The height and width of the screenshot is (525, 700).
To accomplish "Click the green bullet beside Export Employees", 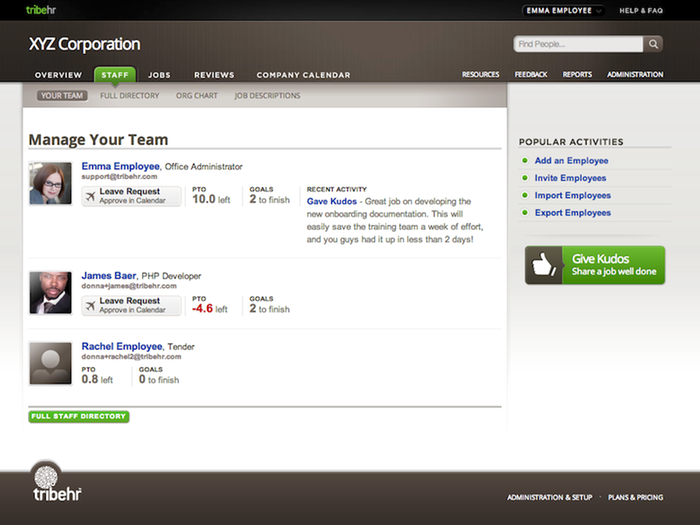I will point(525,212).
